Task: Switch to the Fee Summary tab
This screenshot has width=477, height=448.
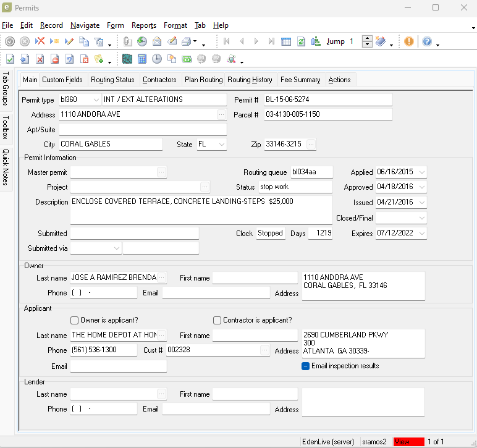Action: 300,80
